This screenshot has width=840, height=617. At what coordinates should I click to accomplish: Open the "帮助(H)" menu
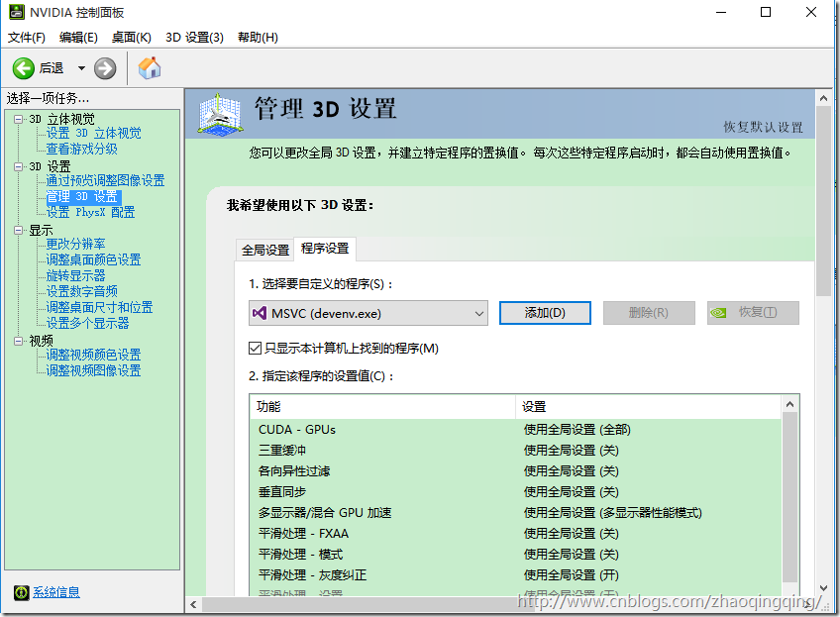(258, 38)
